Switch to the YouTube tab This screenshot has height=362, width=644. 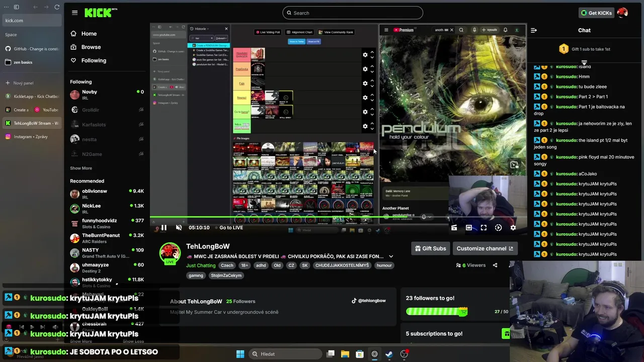(47, 110)
